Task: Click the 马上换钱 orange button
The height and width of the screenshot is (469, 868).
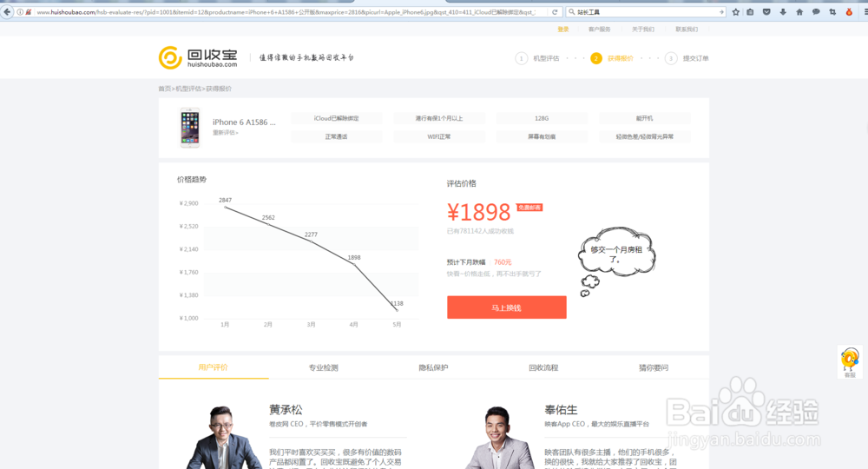Action: [507, 307]
